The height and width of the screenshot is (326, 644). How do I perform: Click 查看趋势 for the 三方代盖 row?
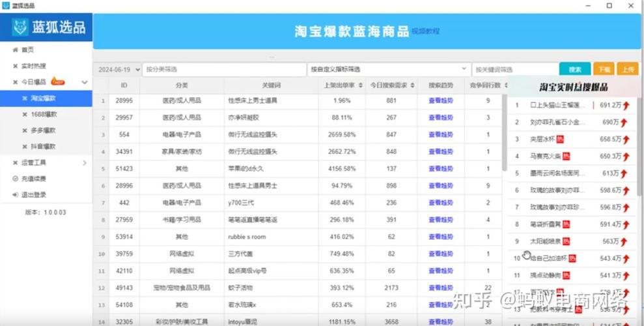[x=441, y=254]
